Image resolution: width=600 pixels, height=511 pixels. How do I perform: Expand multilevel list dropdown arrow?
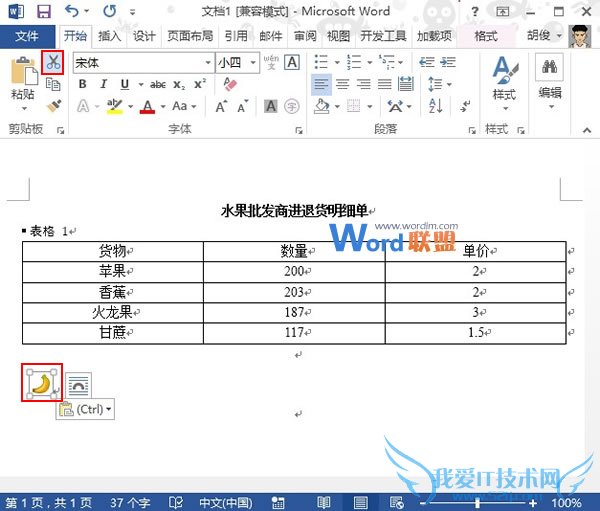point(401,62)
